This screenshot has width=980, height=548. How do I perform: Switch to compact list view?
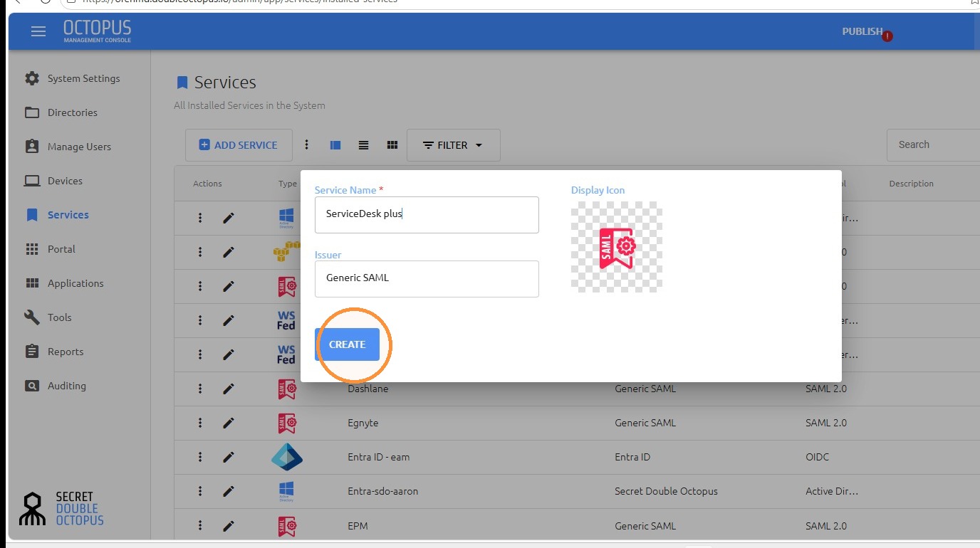pos(363,144)
